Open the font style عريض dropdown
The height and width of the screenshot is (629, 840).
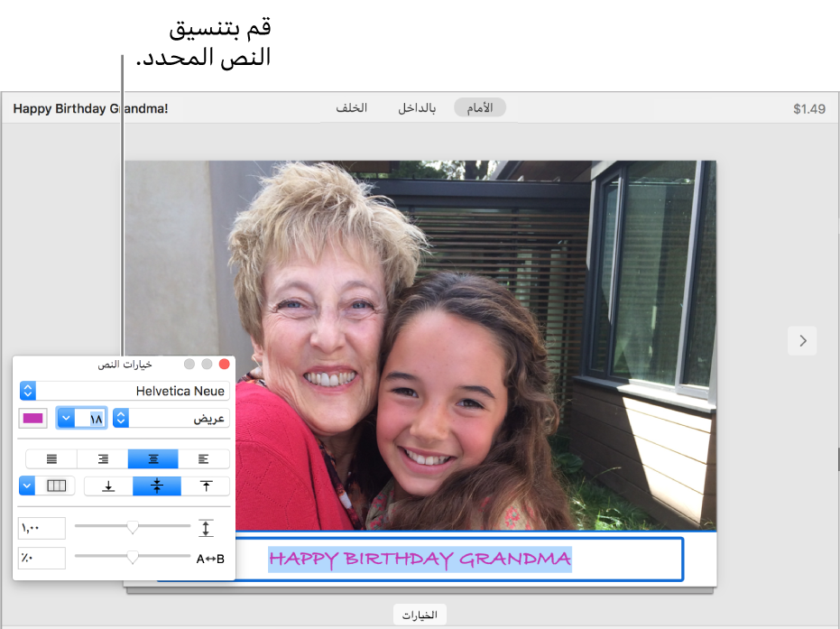pos(122,418)
